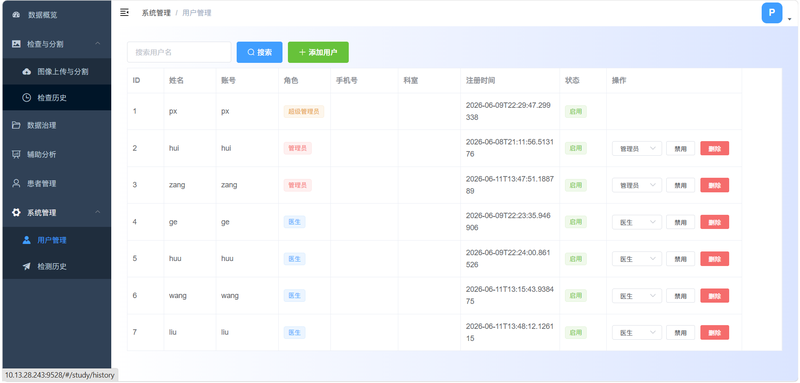Screen dimensions: 800x383
Task: Toggle the sidebar collapse hamburger icon
Action: coord(124,12)
